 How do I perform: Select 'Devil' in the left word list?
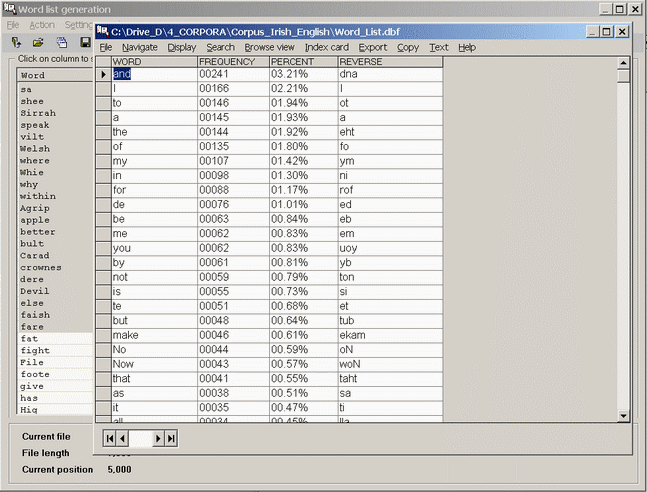34,290
